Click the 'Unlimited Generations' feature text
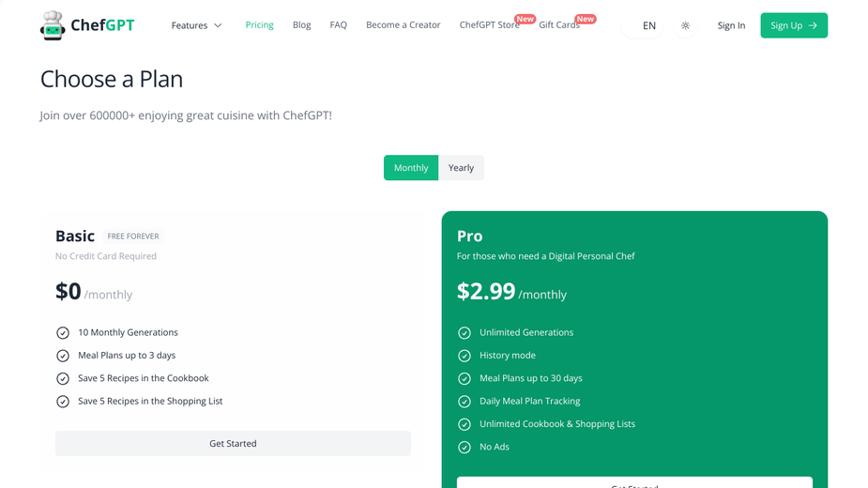The width and height of the screenshot is (868, 488). pos(526,332)
